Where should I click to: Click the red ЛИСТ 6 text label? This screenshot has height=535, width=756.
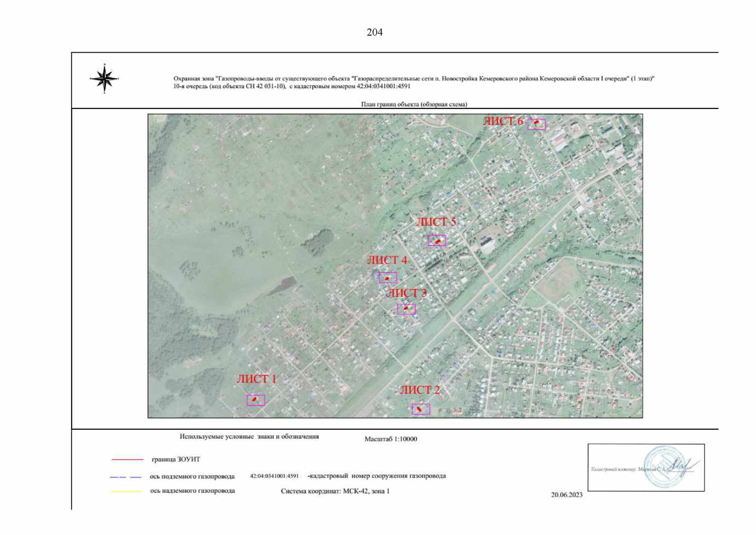(x=503, y=121)
